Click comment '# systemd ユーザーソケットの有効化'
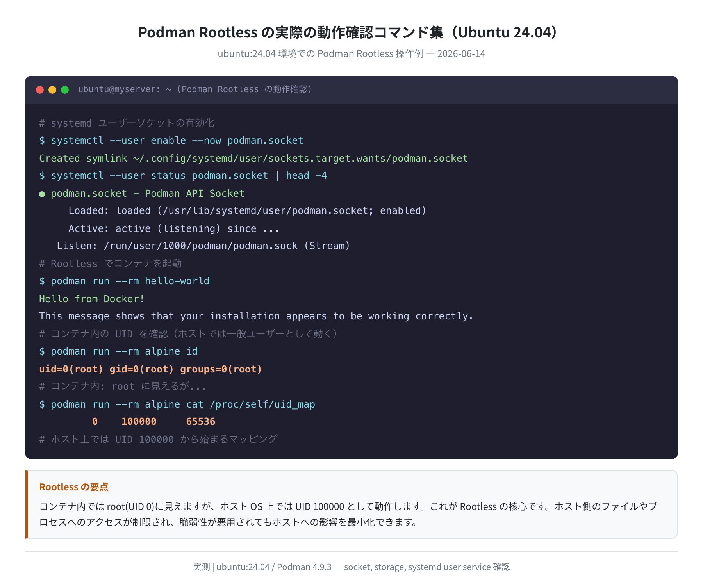 coord(127,123)
